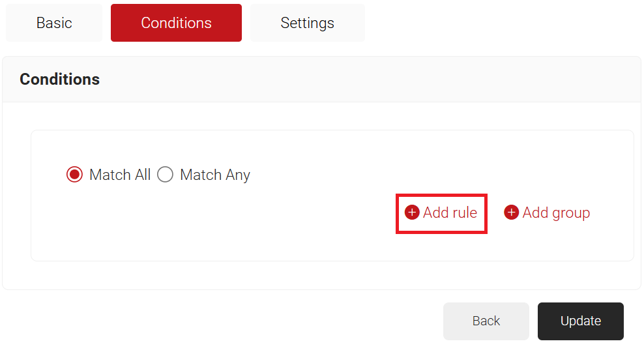Open the Settings tab
Viewport: 644px width, 352px height.
tap(307, 23)
